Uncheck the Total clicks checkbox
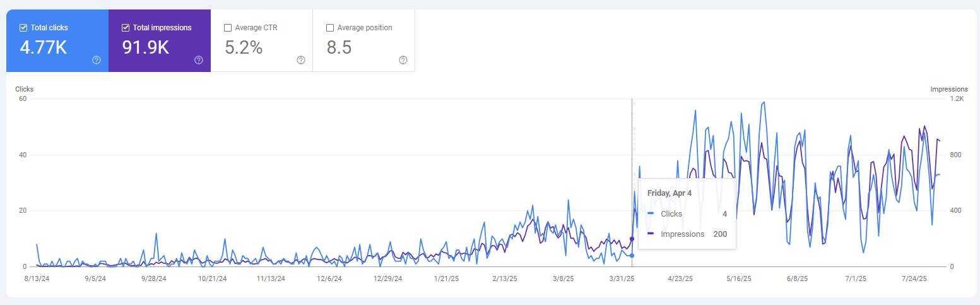Image resolution: width=980 pixels, height=305 pixels. click(23, 28)
